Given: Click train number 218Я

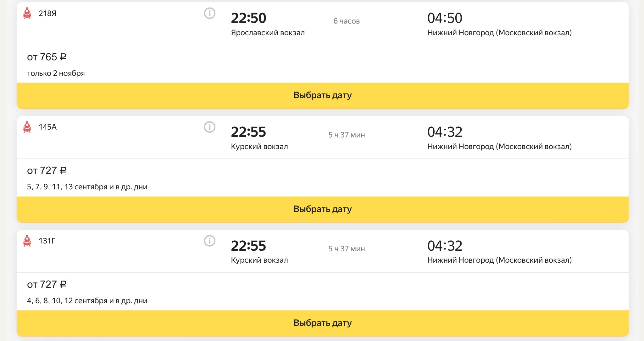Looking at the screenshot, I should [x=47, y=14].
